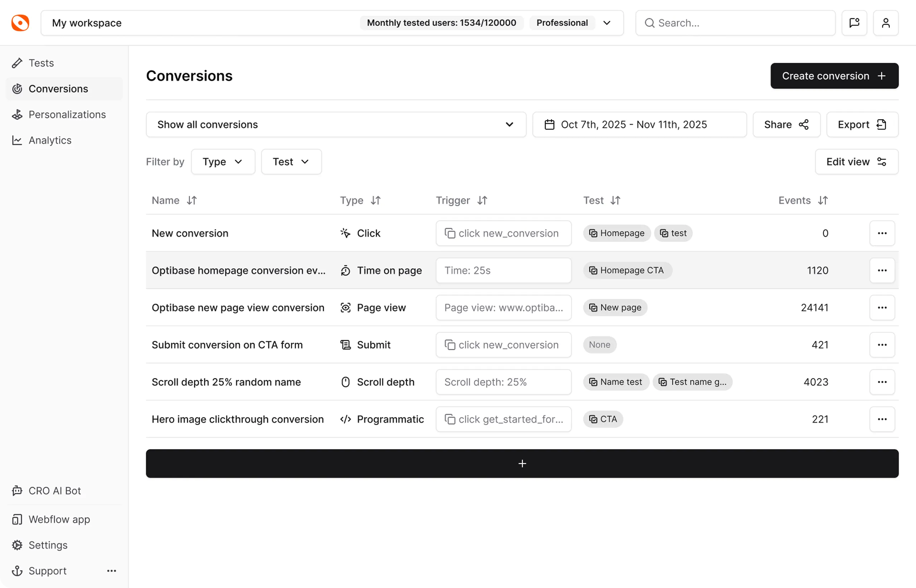Expand the workspace plan selector chevron
The height and width of the screenshot is (588, 916).
pyautogui.click(x=606, y=23)
